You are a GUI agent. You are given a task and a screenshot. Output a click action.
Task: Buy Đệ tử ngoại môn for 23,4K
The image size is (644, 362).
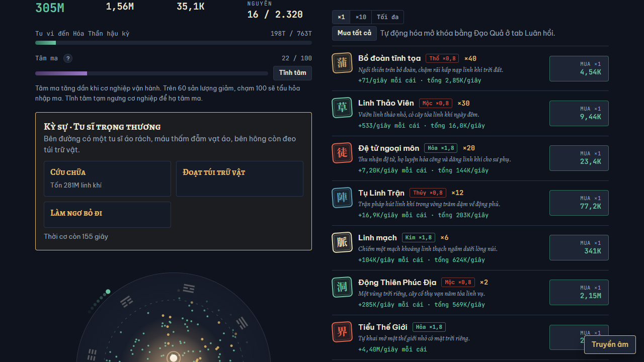pos(579,158)
